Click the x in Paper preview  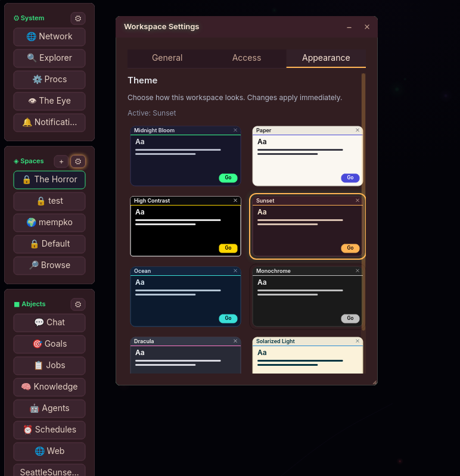(x=358, y=130)
